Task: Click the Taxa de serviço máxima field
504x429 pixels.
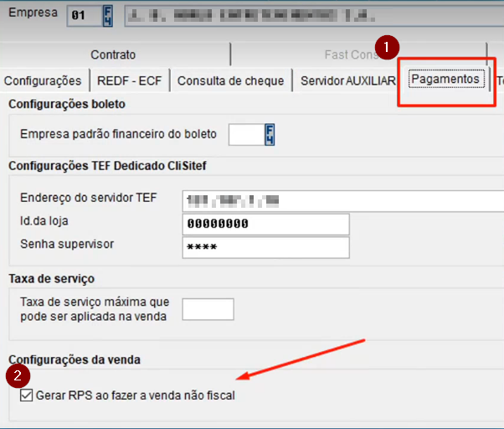Action: point(208,309)
